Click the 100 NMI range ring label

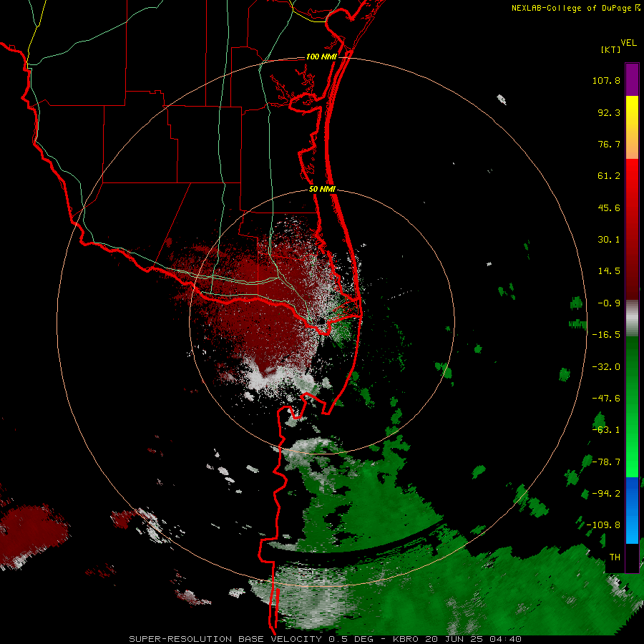(321, 57)
